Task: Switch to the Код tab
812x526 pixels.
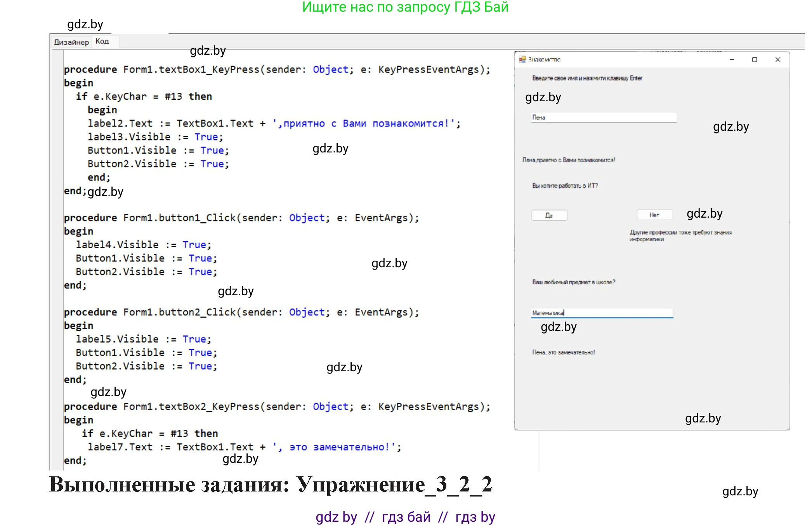Action: 102,42
